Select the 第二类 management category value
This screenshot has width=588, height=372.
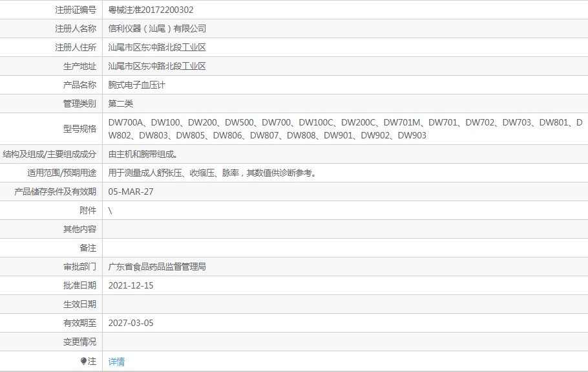pos(120,104)
